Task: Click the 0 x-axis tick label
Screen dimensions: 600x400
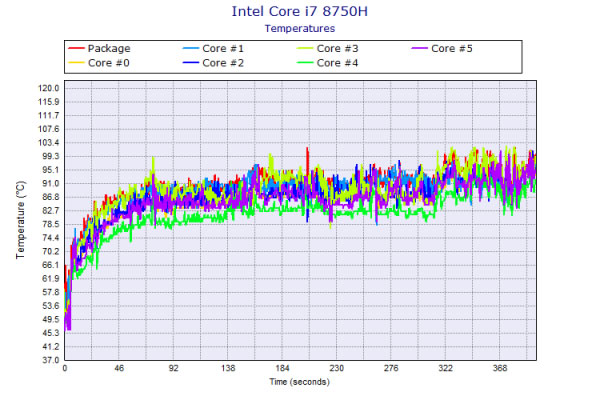Action: pos(65,368)
